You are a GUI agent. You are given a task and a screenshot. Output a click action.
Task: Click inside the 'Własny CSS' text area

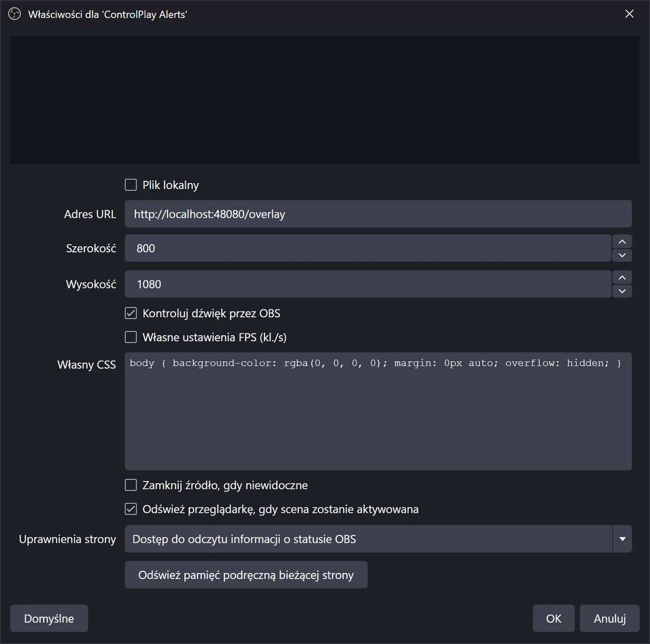point(378,411)
